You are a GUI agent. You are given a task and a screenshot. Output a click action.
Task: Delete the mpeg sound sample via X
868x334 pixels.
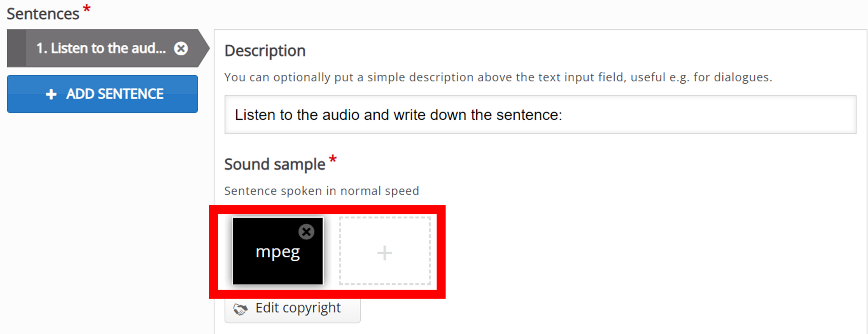(306, 232)
